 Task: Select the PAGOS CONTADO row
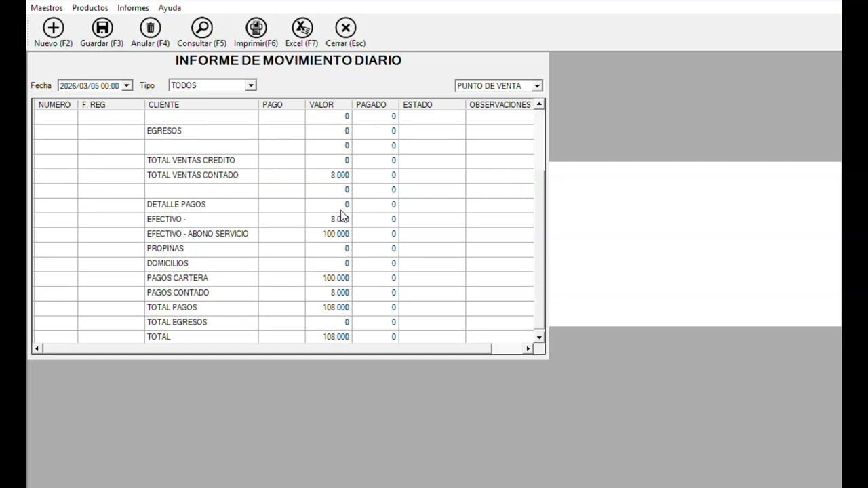point(283,293)
